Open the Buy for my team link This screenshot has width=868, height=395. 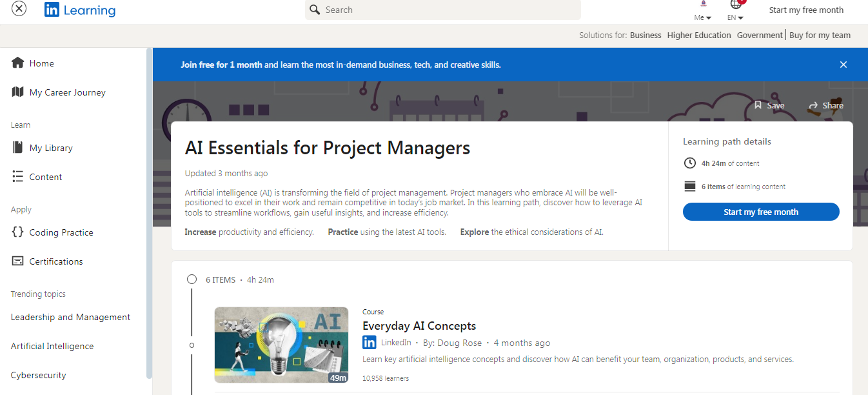[x=820, y=35]
